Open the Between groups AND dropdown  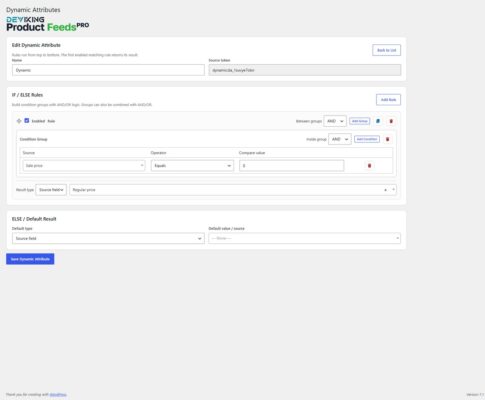click(x=335, y=121)
